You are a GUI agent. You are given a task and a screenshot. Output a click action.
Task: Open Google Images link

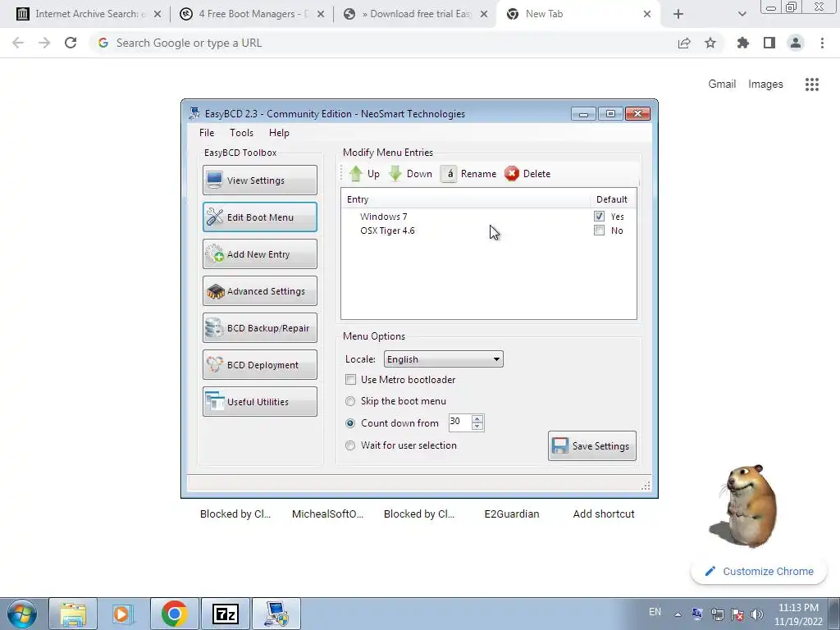pyautogui.click(x=765, y=84)
